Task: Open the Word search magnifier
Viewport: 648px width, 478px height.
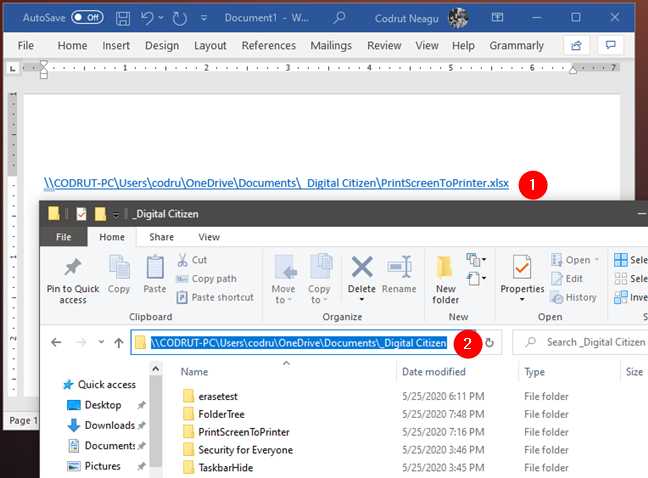Action: [x=340, y=18]
